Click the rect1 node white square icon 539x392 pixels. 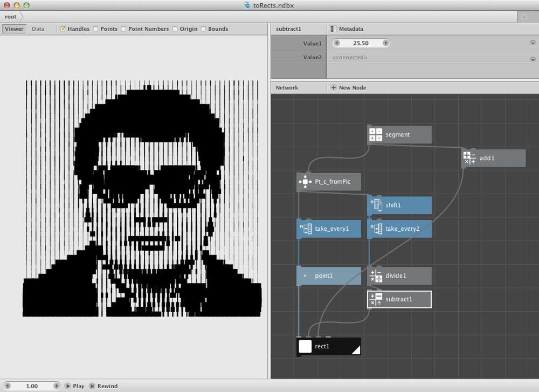(305, 346)
